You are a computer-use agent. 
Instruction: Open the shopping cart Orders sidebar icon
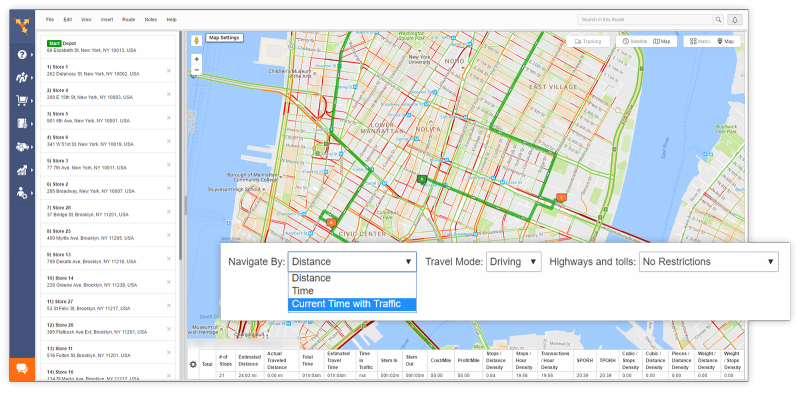click(22, 101)
